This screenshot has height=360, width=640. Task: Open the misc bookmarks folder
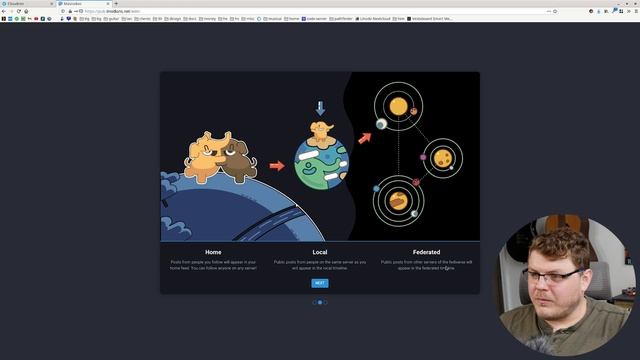click(248, 19)
